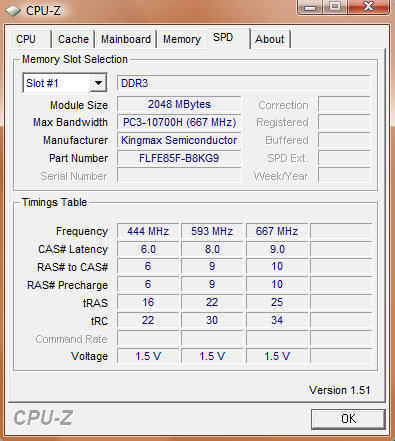The image size is (395, 441).
Task: Minimize the CPU-Z window
Action: point(310,7)
